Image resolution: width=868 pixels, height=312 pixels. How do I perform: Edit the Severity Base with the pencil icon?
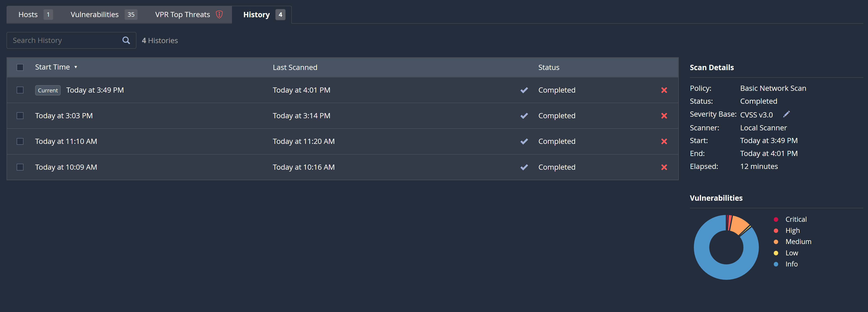[x=787, y=114]
